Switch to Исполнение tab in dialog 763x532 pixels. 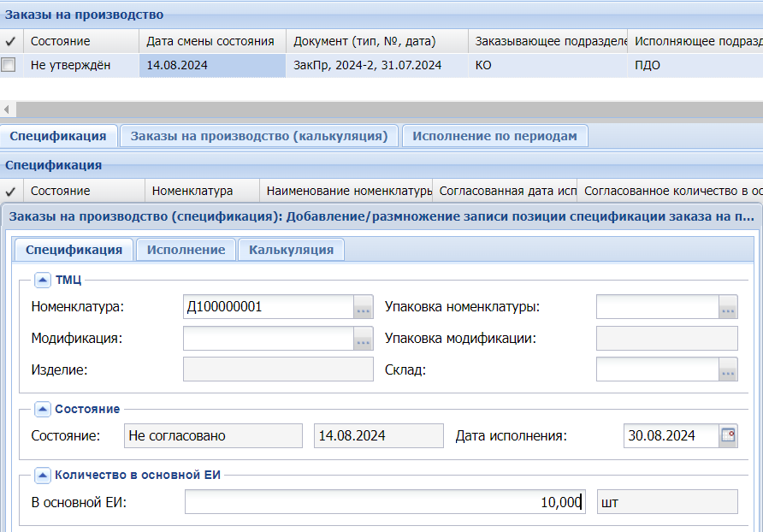click(186, 250)
